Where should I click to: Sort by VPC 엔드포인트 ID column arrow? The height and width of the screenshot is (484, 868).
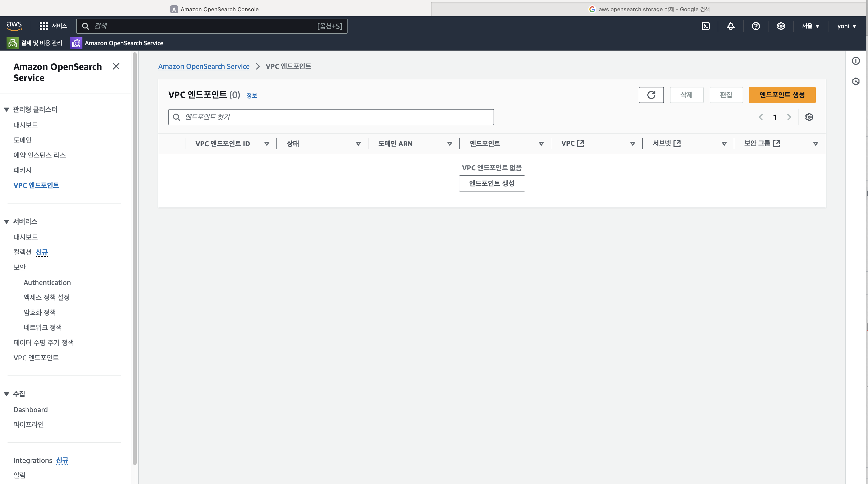(x=267, y=144)
